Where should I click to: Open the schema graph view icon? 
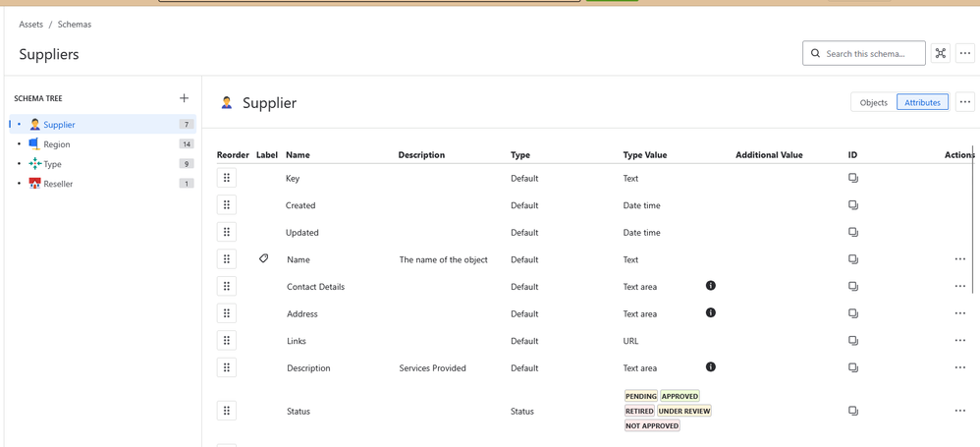tap(940, 53)
